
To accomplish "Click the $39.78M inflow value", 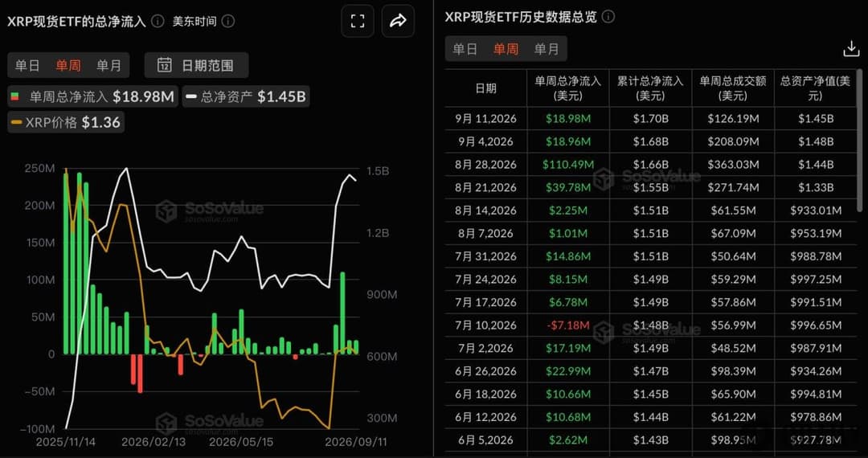I will (x=568, y=187).
